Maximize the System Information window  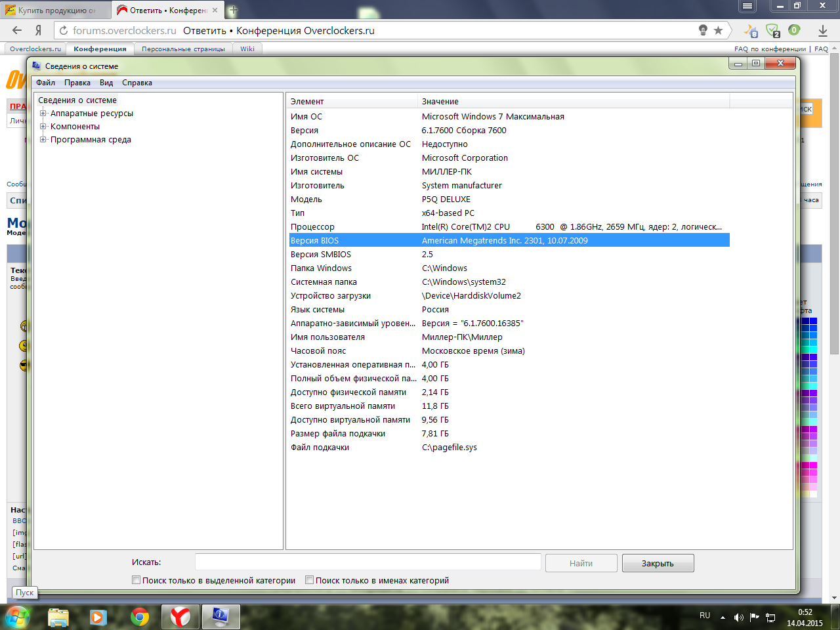pos(755,64)
